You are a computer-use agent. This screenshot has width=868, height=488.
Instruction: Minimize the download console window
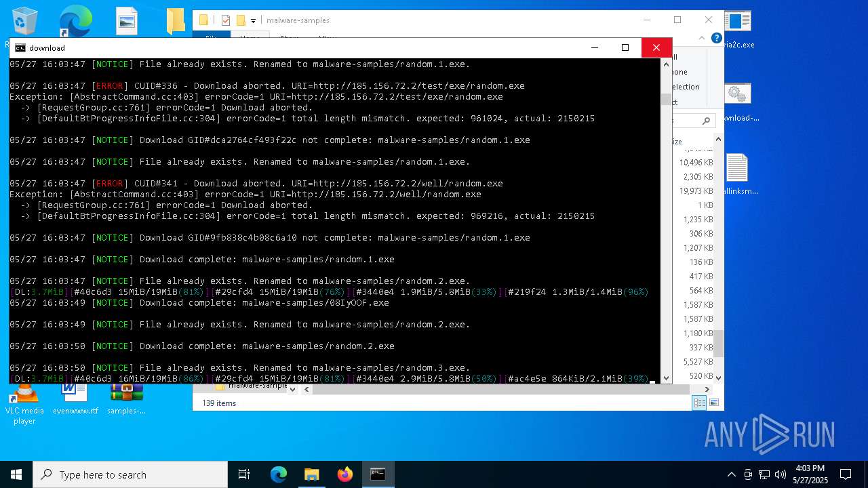(595, 47)
